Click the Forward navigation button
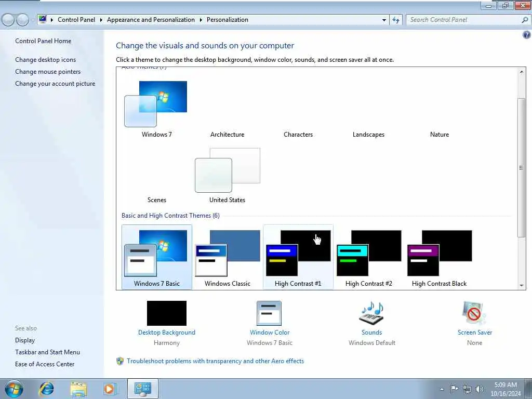 (22, 20)
